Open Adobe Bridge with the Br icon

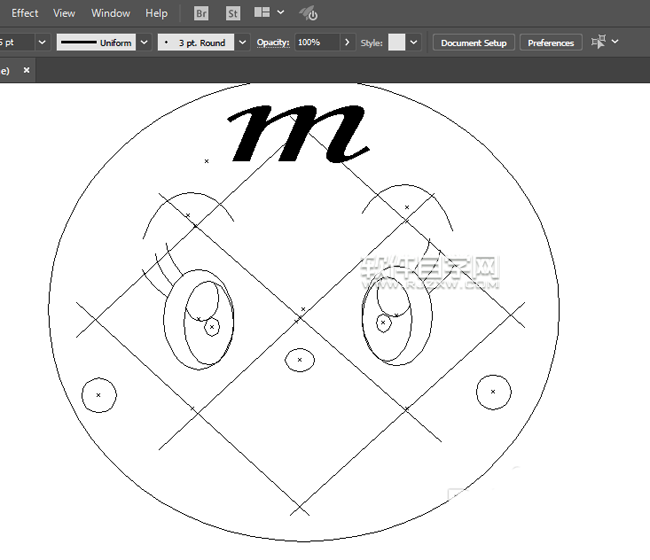click(x=201, y=14)
